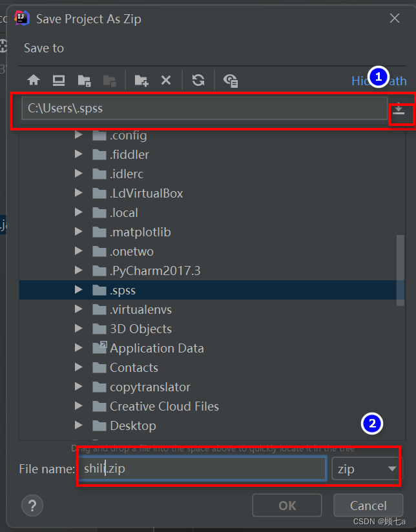Click the path field showing C:\Users\.spss
This screenshot has width=416, height=532.
(x=204, y=108)
